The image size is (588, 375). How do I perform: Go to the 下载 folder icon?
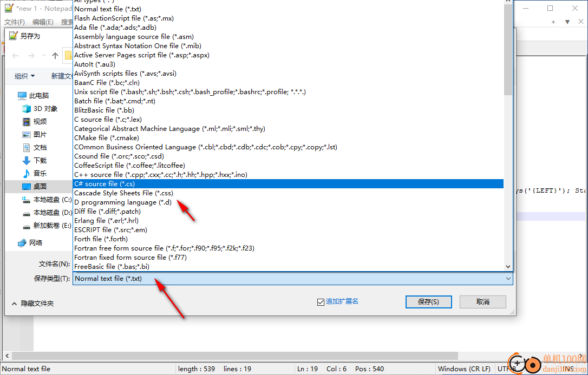[x=26, y=161]
